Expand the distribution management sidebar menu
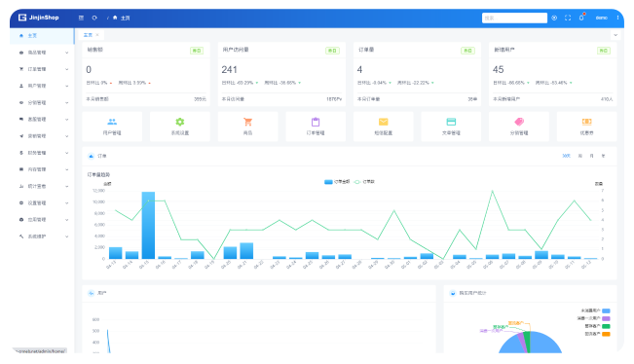Screen dimensions: 634x364 (42, 102)
